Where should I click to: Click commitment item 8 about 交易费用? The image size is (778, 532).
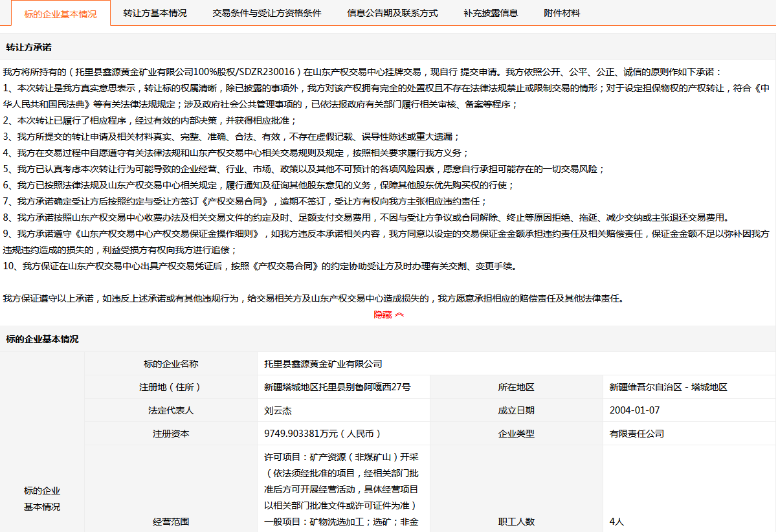coord(366,217)
